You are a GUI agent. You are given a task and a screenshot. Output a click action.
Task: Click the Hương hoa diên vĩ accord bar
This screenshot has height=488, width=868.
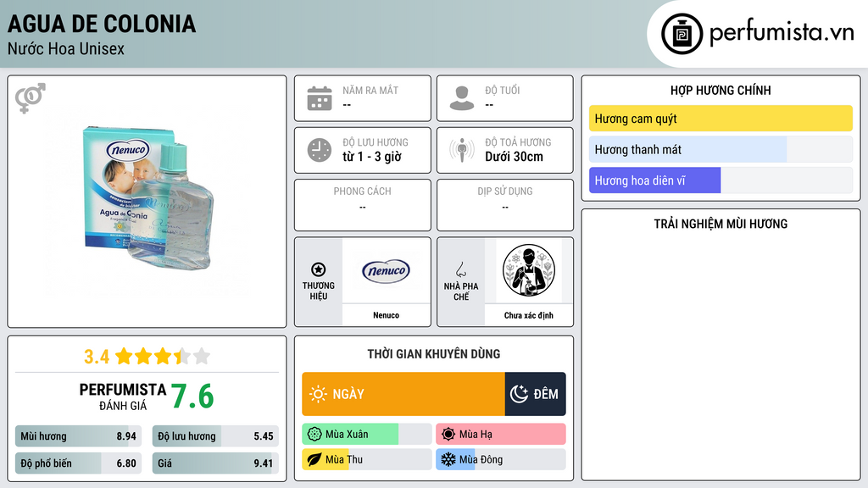tap(721, 180)
